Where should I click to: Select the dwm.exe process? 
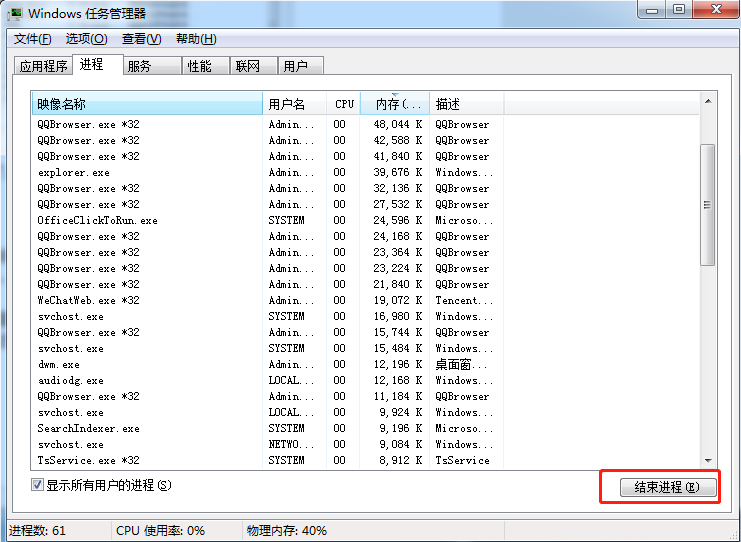pyautogui.click(x=365, y=364)
